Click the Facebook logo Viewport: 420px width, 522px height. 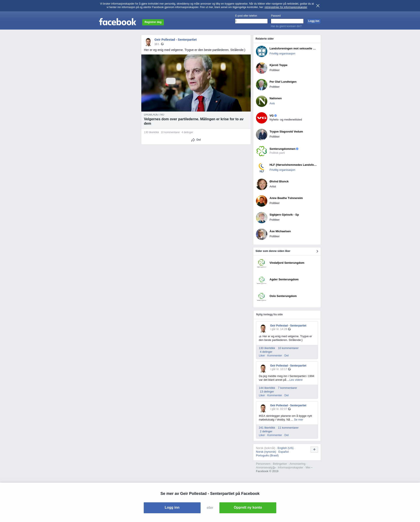coord(117,22)
